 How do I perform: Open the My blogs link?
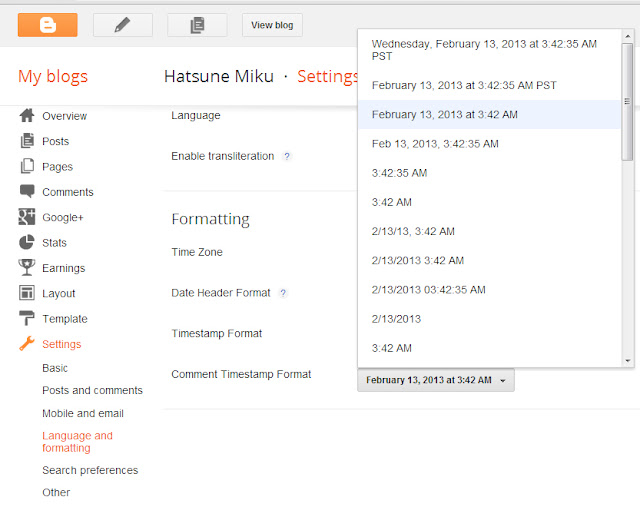pos(53,77)
